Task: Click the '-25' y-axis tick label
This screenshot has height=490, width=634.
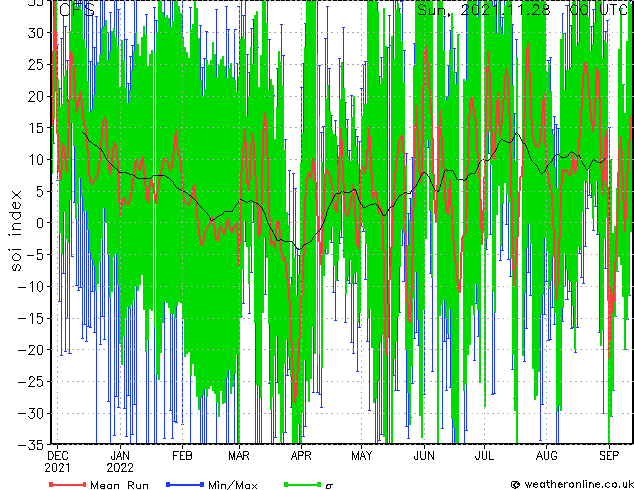Action: [32, 382]
